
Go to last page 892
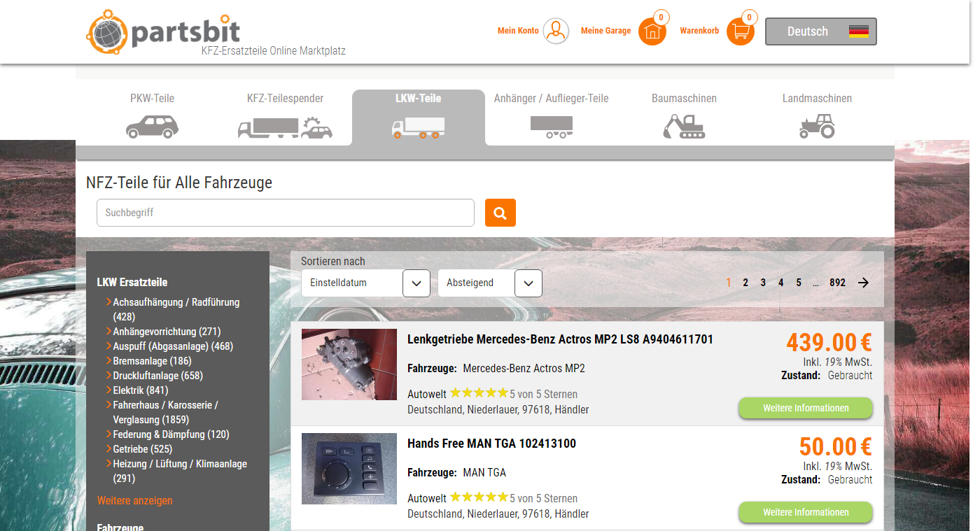(837, 283)
